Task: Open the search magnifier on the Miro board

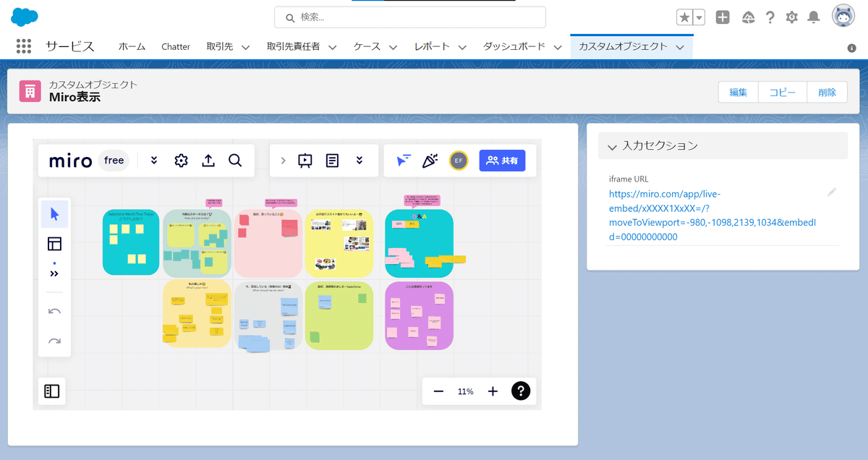Action: [x=235, y=161]
